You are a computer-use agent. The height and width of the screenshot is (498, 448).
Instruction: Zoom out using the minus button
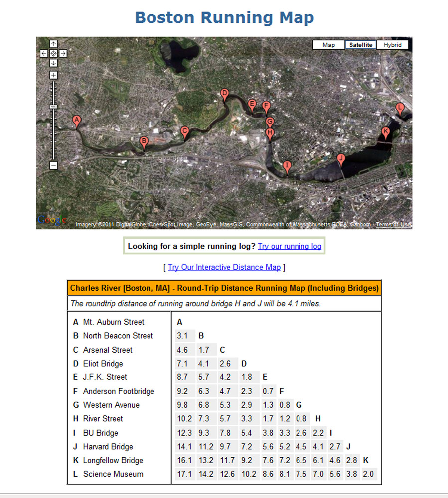tap(53, 165)
